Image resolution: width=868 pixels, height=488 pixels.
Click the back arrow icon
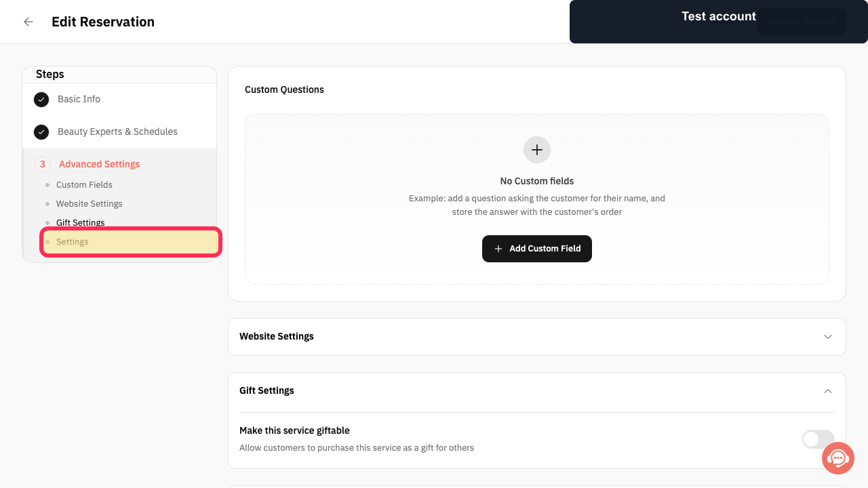pos(28,22)
